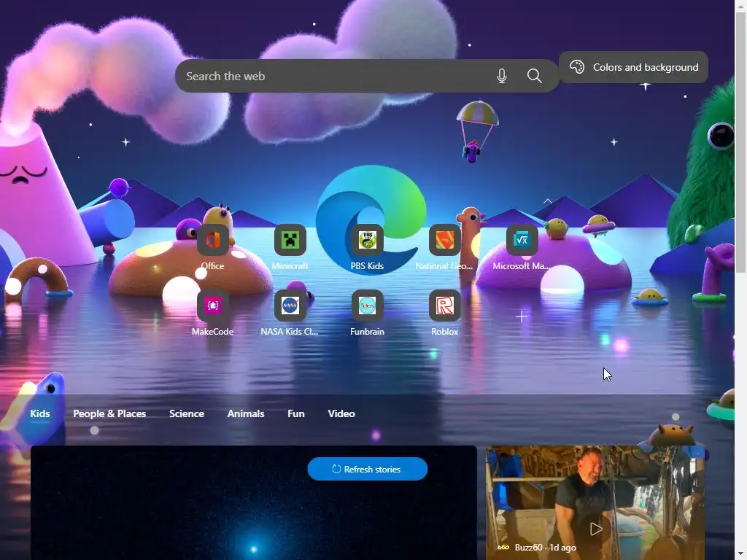Click the vertical page scrollbar thumb
This screenshot has height=560, width=747.
(741, 142)
